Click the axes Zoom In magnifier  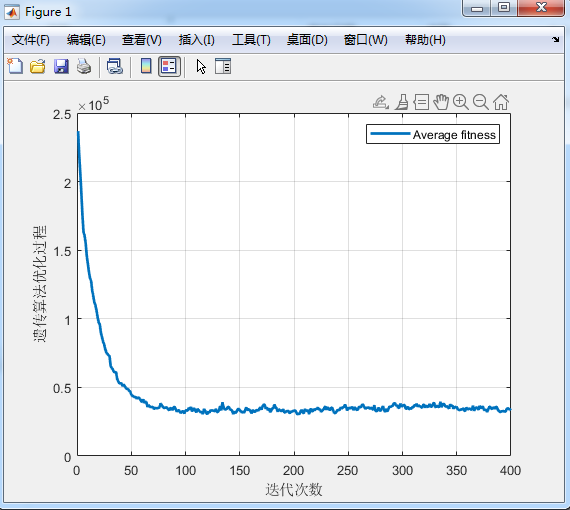[x=461, y=102]
